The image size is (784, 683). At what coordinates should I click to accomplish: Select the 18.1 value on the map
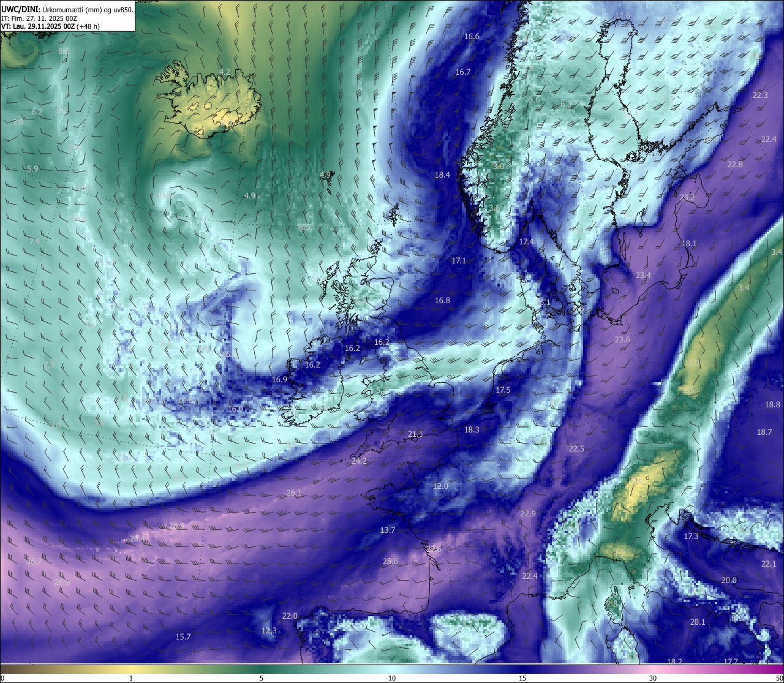[689, 244]
